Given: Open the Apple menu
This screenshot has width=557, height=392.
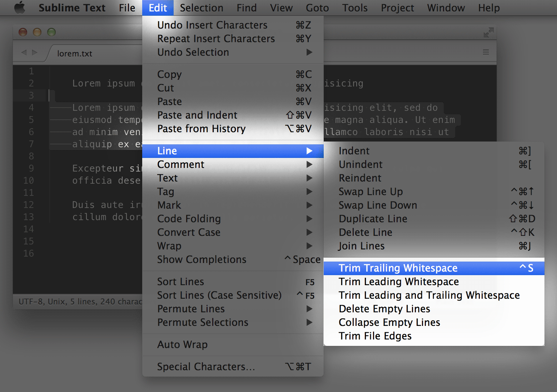Looking at the screenshot, I should [x=20, y=8].
